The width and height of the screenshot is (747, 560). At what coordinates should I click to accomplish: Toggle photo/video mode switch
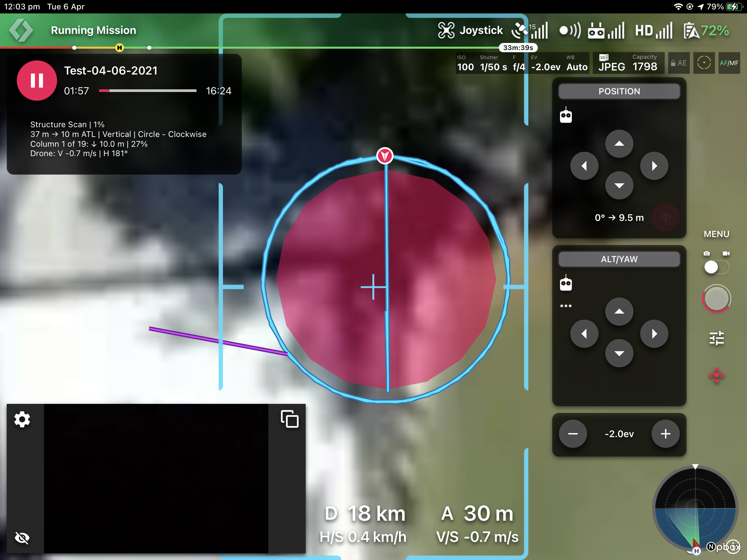coord(716,267)
